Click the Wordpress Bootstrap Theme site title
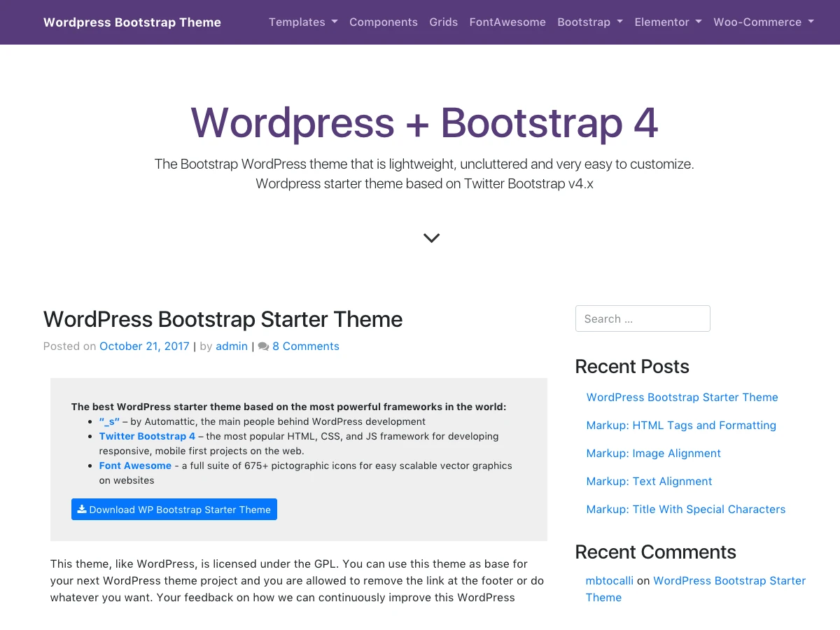Image resolution: width=840 pixels, height=630 pixels. (x=132, y=22)
